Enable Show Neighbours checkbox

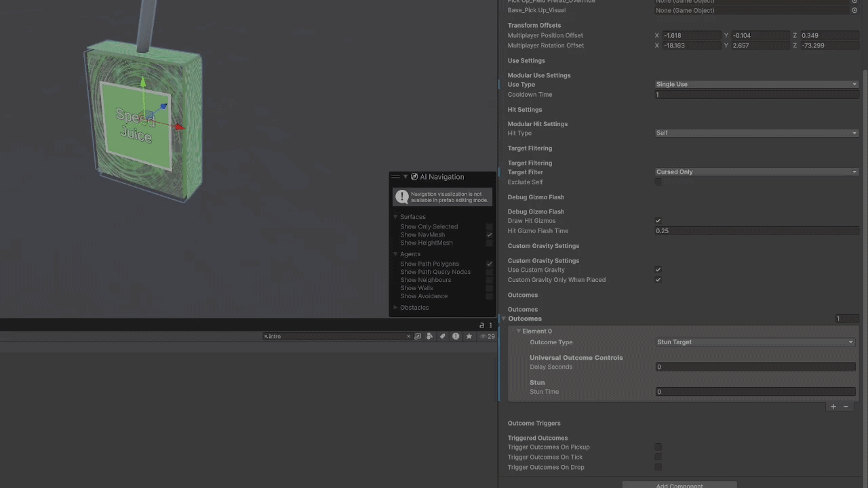point(489,280)
